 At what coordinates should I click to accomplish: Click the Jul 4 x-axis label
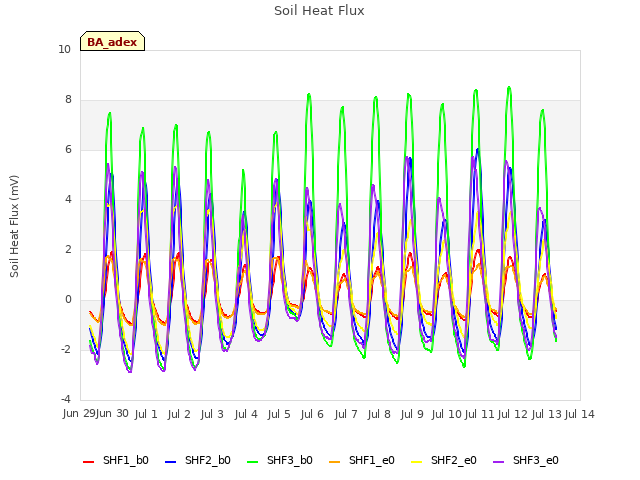pos(246,414)
